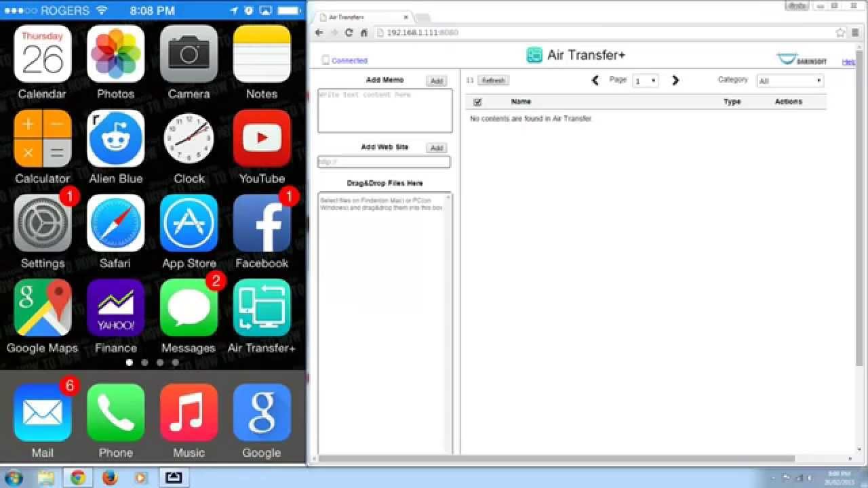Open the Category dropdown
Viewport: 868px width, 488px height.
point(790,81)
